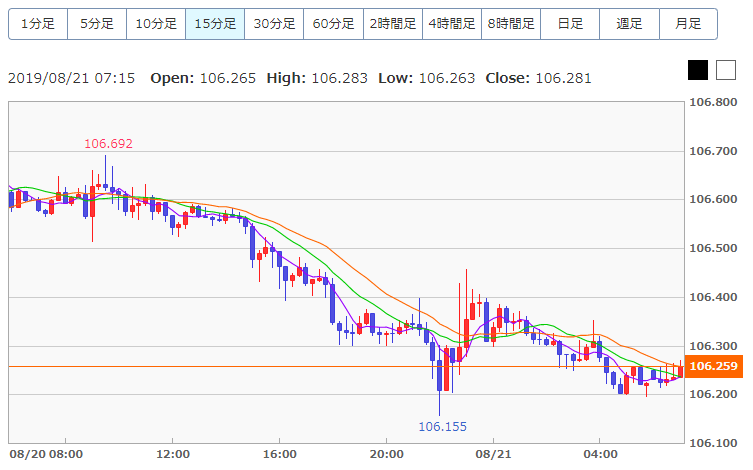Switch chart to 30分足
The image size is (753, 470).
[x=274, y=24]
